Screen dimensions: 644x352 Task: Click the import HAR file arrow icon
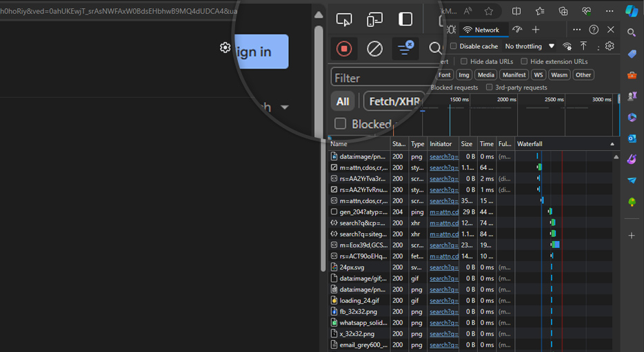coord(583,46)
